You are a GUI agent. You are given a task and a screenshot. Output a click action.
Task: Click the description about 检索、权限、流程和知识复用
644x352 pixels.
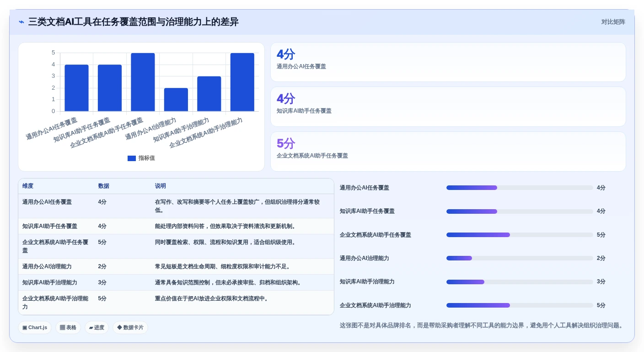point(225,242)
